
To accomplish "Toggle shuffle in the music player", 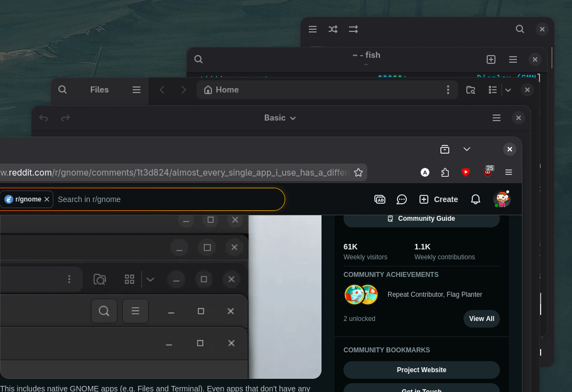I will coord(333,29).
